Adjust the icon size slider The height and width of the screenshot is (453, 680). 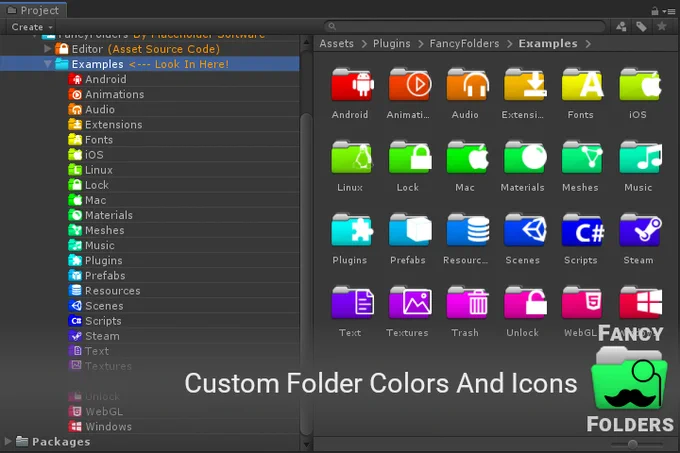[x=633, y=444]
